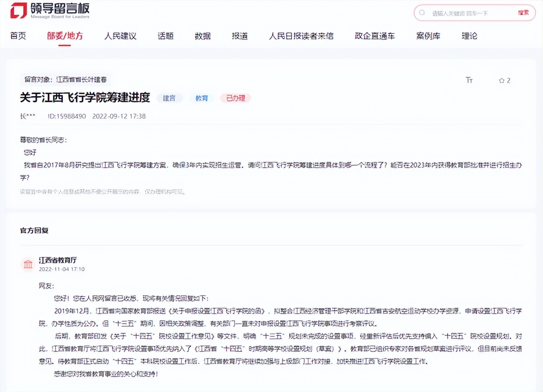543x392 pixels.
Task: Click the Tt font size icon
Action: [x=468, y=80]
